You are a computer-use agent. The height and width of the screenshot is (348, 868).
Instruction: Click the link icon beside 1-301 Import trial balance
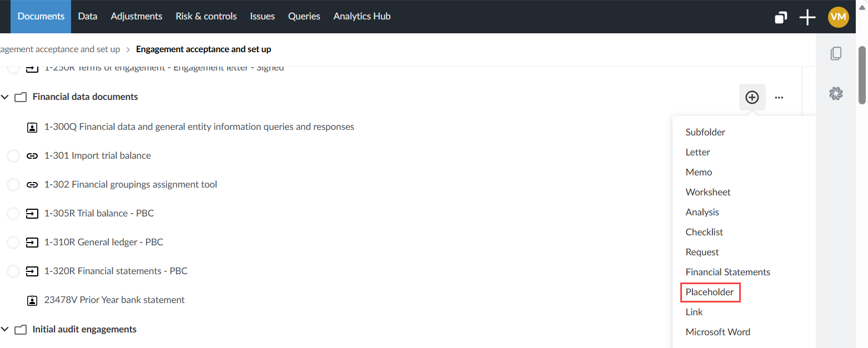click(32, 156)
